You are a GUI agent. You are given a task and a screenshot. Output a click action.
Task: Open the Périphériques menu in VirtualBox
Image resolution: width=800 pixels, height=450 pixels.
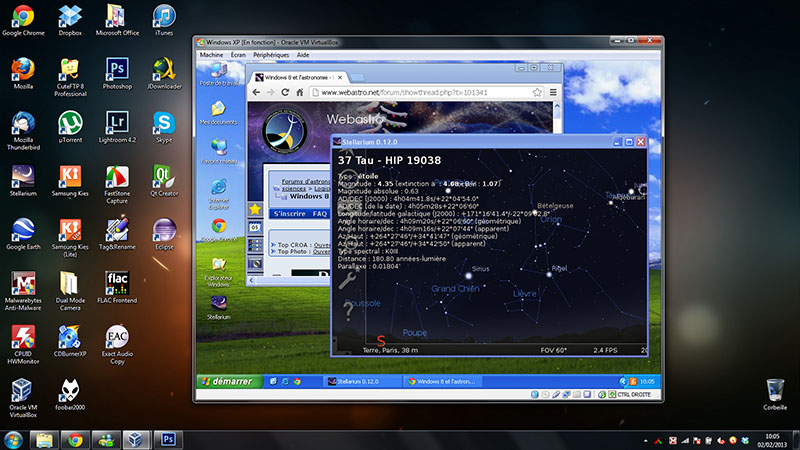pos(271,55)
